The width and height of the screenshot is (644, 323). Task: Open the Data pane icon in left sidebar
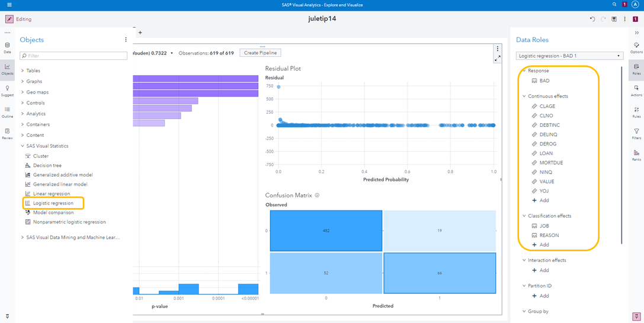[7, 47]
